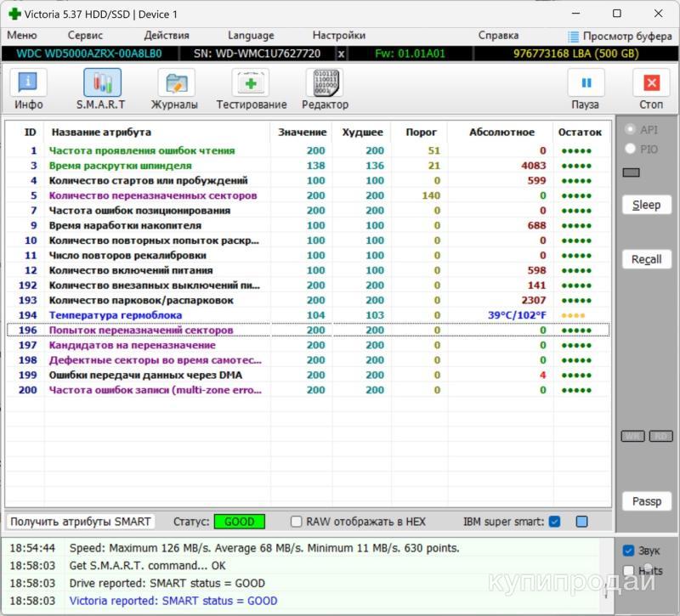Click the red Стоп stop icon
The image size is (680, 616).
click(x=651, y=83)
